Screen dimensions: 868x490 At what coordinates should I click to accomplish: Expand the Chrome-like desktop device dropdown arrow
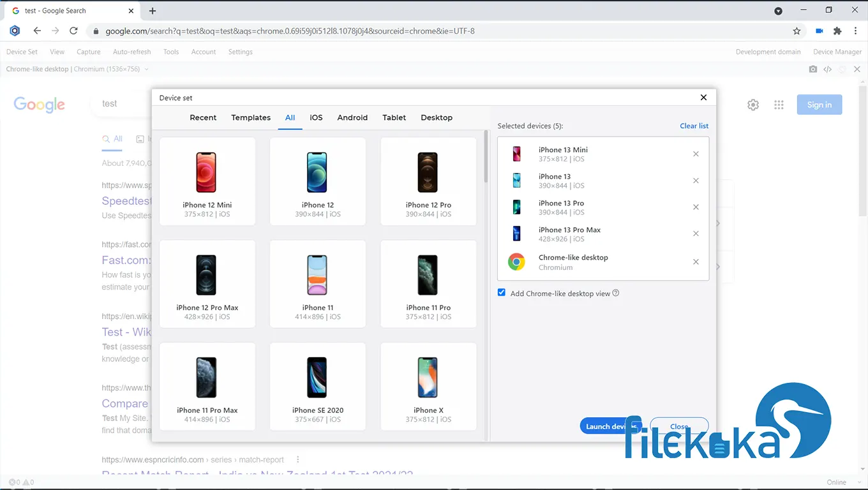click(147, 69)
